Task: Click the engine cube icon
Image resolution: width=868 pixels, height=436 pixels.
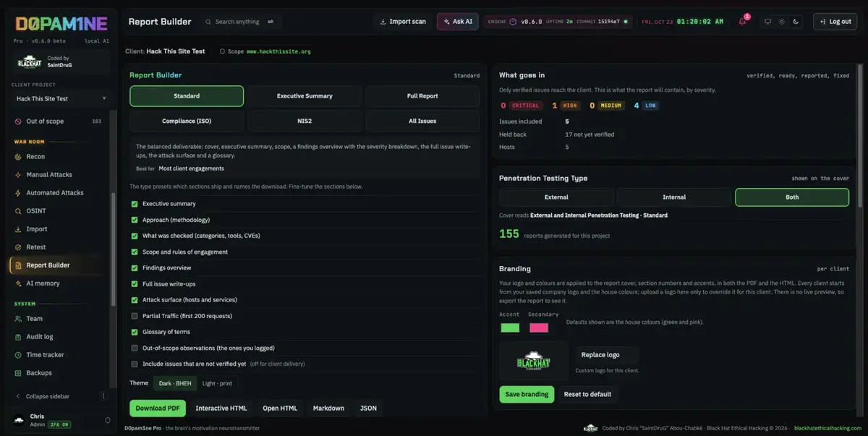Action: click(x=513, y=22)
